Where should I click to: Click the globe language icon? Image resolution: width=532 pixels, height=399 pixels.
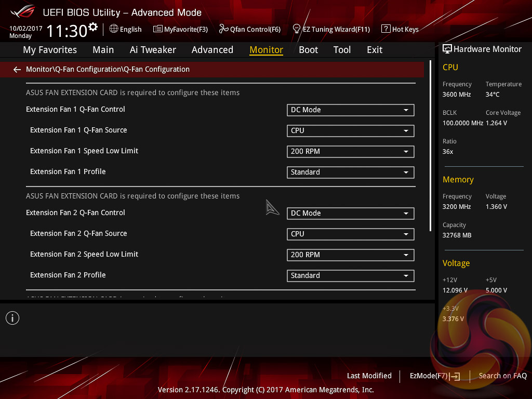click(x=114, y=29)
